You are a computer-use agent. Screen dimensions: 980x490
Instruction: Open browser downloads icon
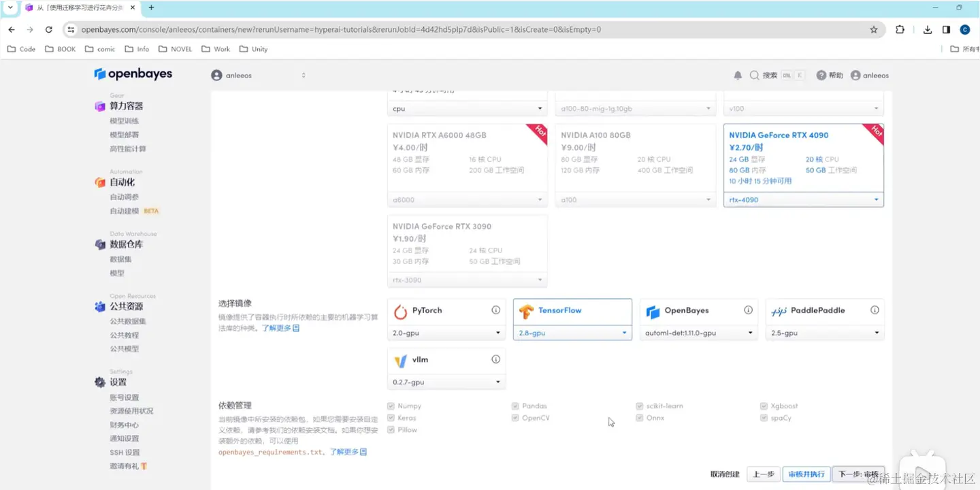click(x=928, y=29)
